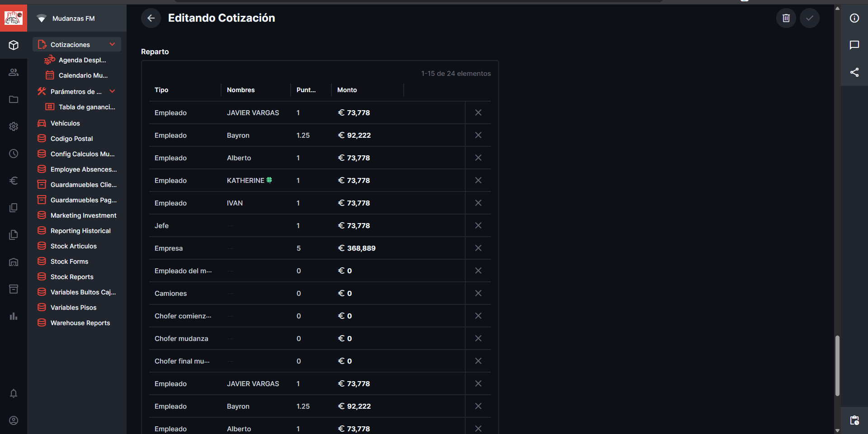Click the Chofer mudanza row label
Viewport: 868px width, 434px height.
coord(181,338)
